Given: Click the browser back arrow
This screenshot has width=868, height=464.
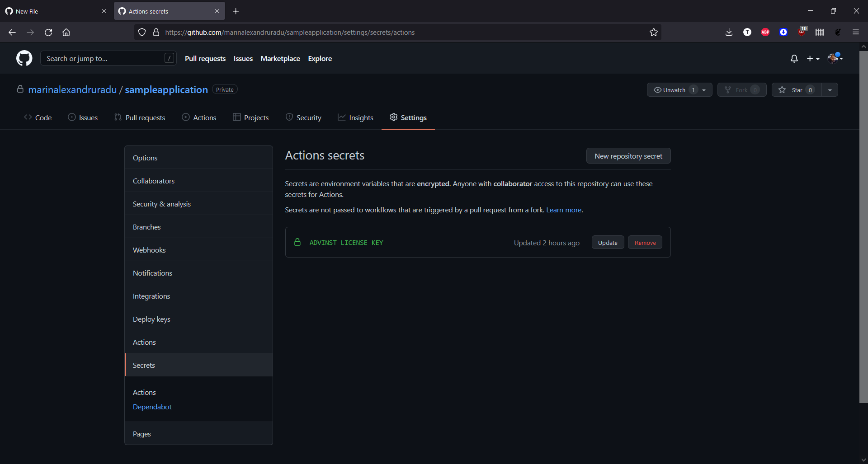Looking at the screenshot, I should click(x=12, y=33).
